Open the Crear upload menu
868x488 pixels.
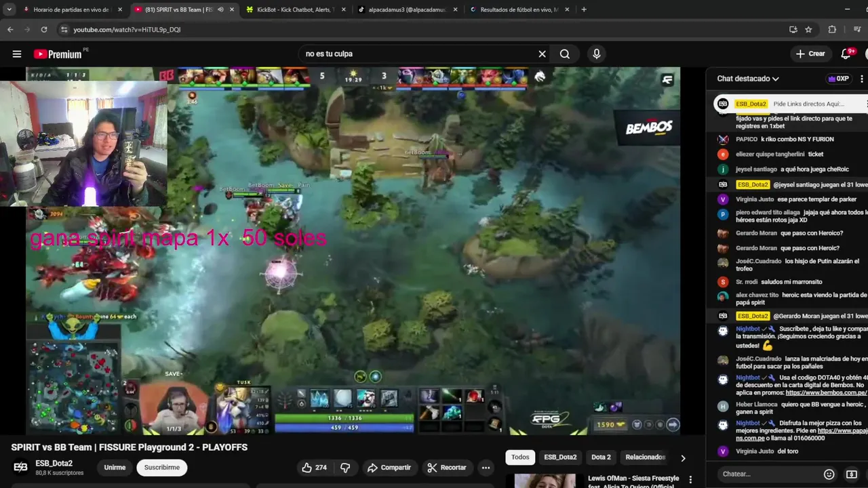coord(810,54)
